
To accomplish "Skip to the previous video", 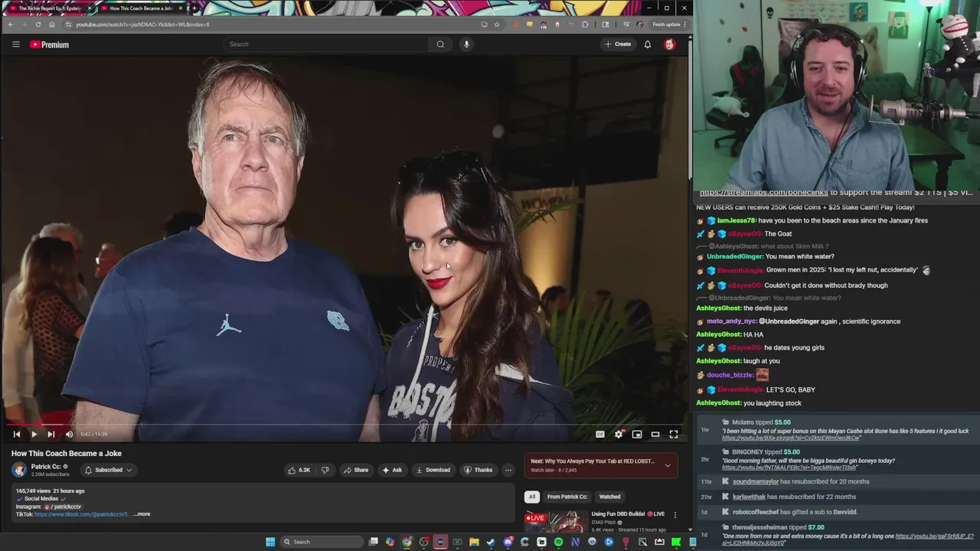I will coord(17,434).
